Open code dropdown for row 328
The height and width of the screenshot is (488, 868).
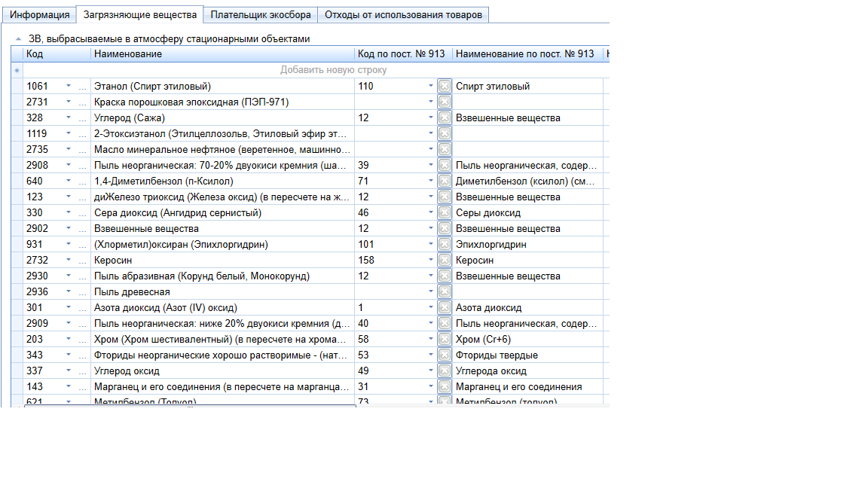point(69,117)
